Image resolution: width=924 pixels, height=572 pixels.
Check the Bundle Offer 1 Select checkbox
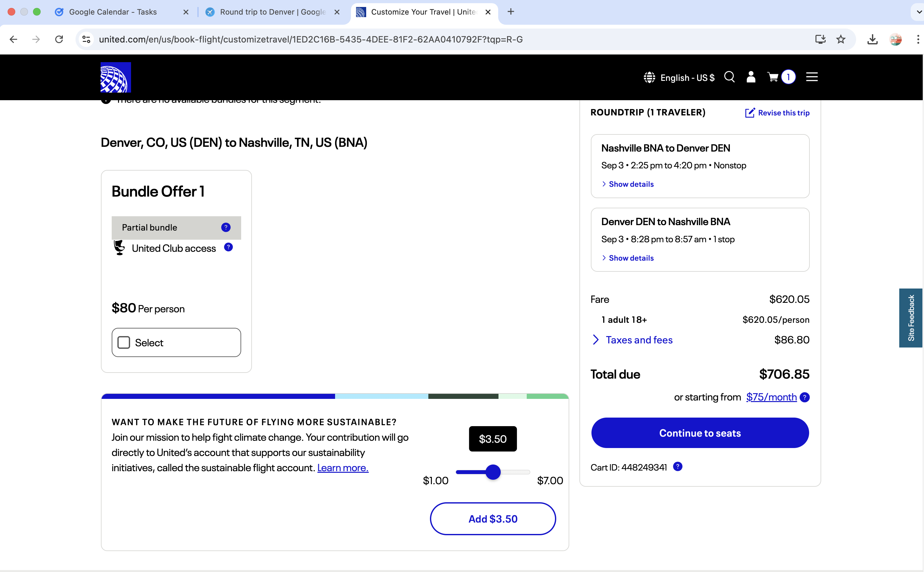click(124, 342)
